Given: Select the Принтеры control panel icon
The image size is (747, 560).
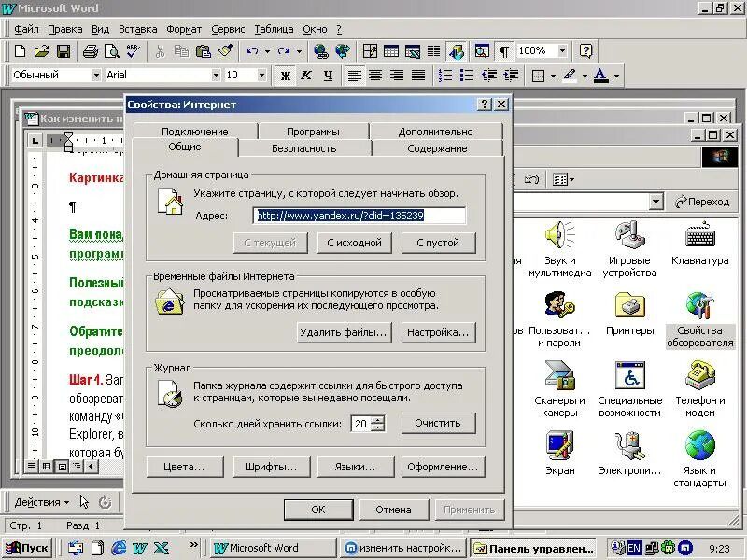Looking at the screenshot, I should [x=629, y=314].
